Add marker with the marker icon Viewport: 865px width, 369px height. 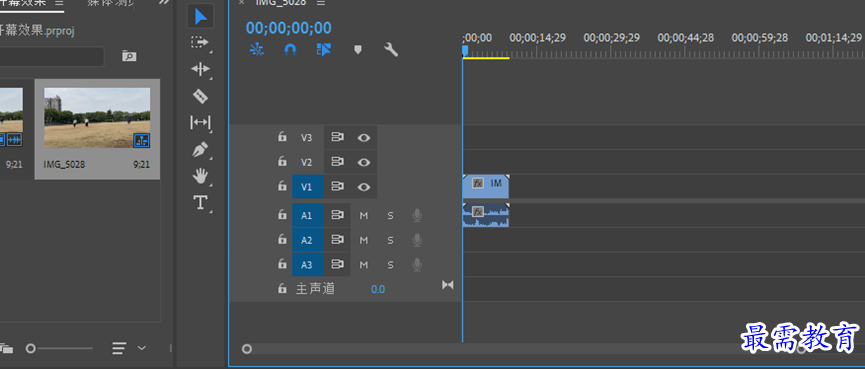click(x=357, y=50)
